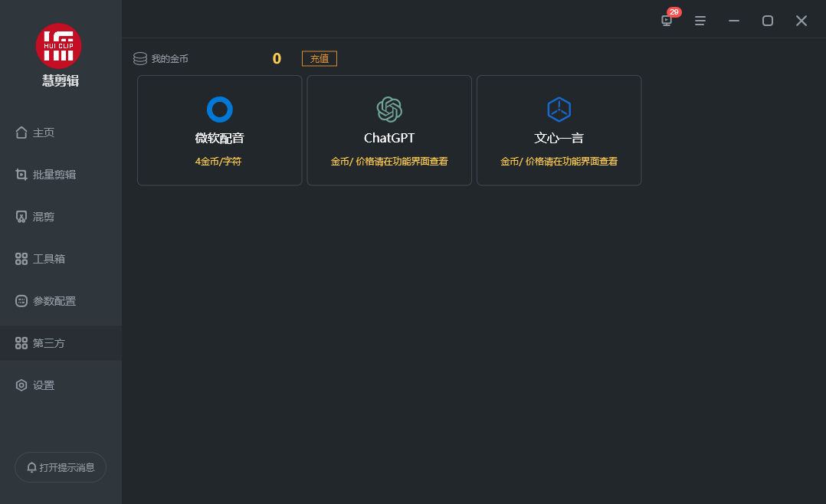
Task: Click the 文心一言 card price note
Action: tap(559, 162)
